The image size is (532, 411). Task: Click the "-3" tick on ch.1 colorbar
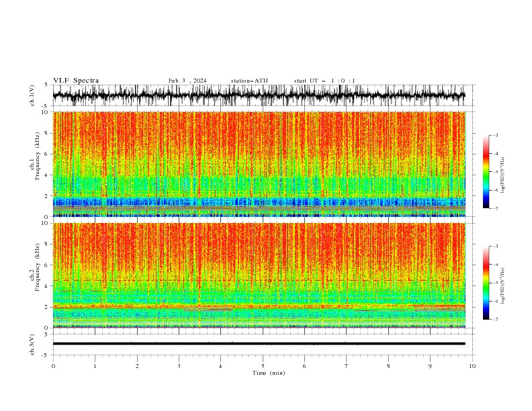496,135
